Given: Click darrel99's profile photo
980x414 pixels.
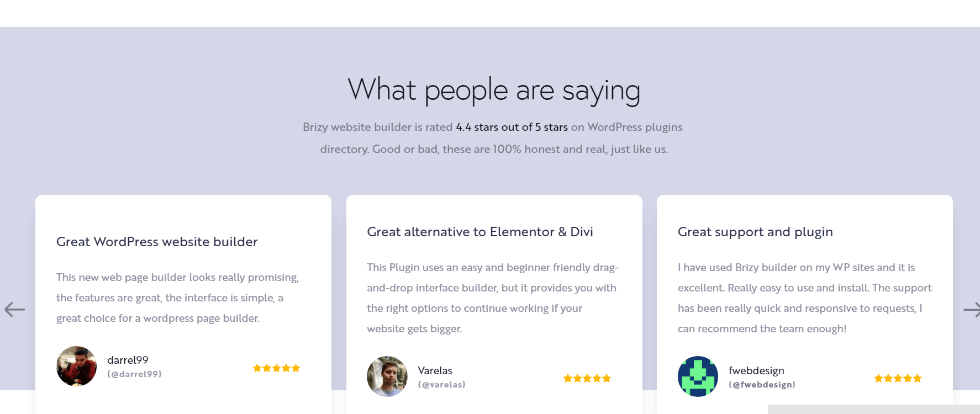Looking at the screenshot, I should 76,366.
